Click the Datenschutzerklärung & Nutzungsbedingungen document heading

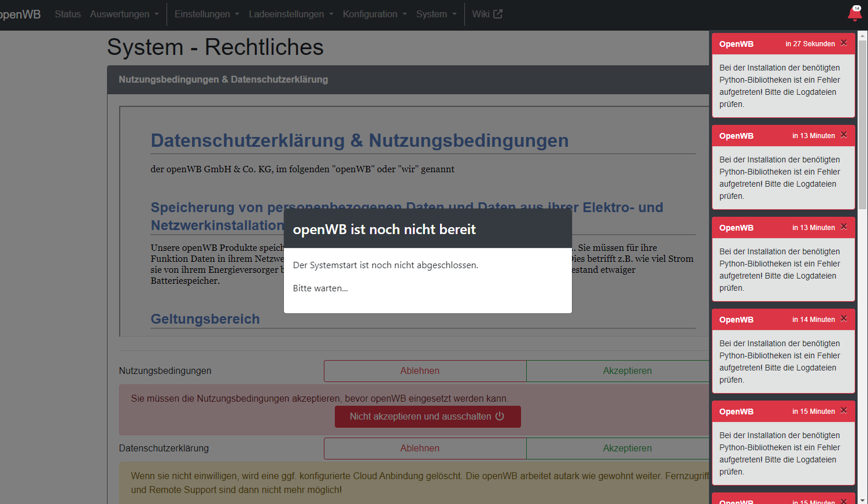coord(360,140)
